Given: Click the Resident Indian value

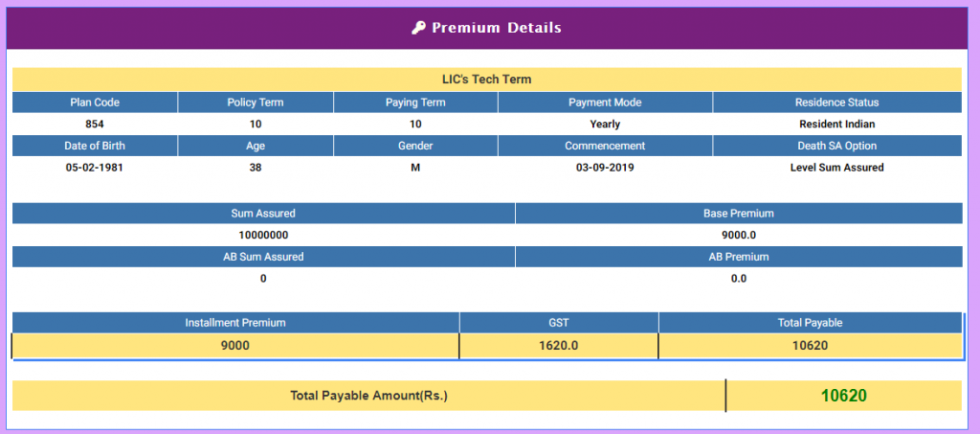Looking at the screenshot, I should [x=836, y=124].
